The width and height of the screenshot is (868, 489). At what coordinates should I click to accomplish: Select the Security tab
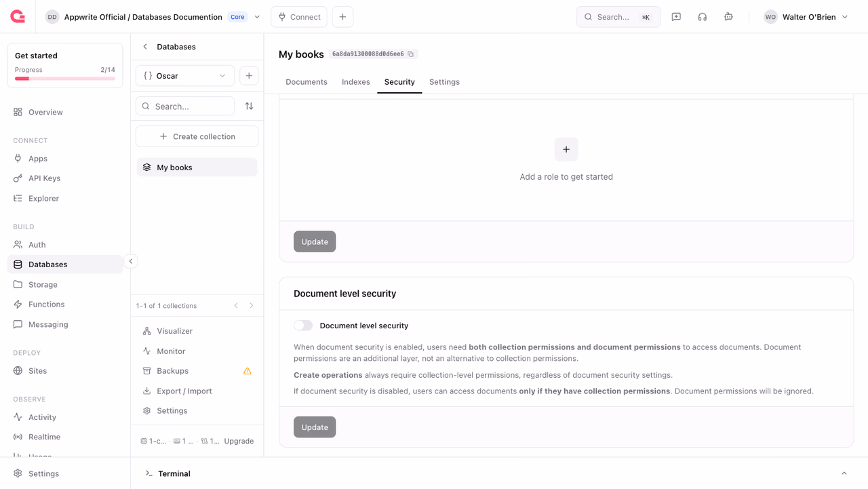click(399, 82)
